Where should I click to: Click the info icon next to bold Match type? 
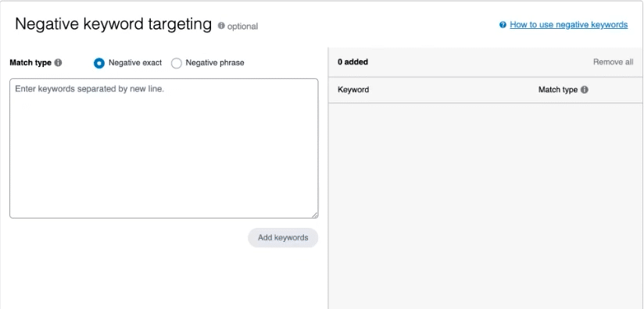click(59, 62)
